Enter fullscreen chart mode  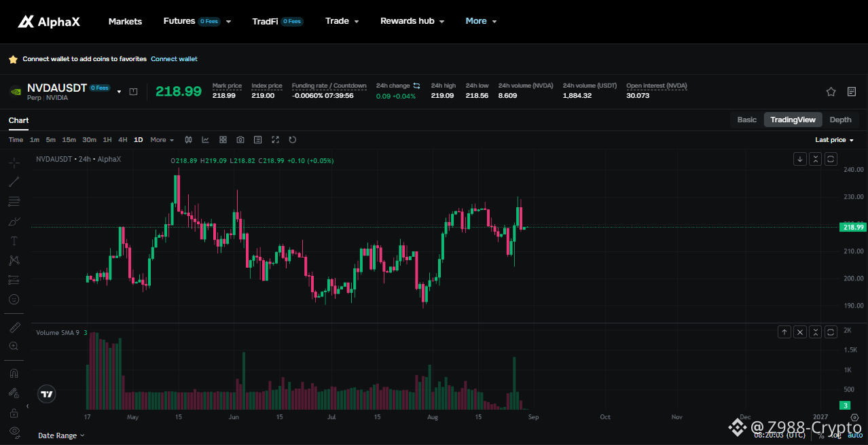[x=275, y=140]
